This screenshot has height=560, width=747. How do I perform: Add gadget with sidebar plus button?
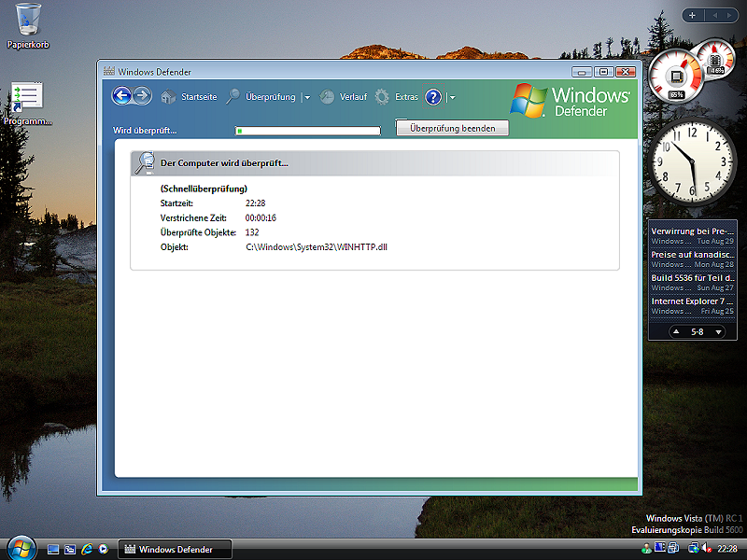click(x=692, y=15)
